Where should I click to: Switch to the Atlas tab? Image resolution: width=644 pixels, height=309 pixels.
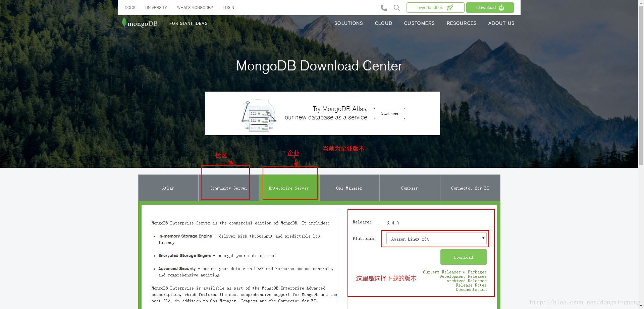[x=168, y=188]
